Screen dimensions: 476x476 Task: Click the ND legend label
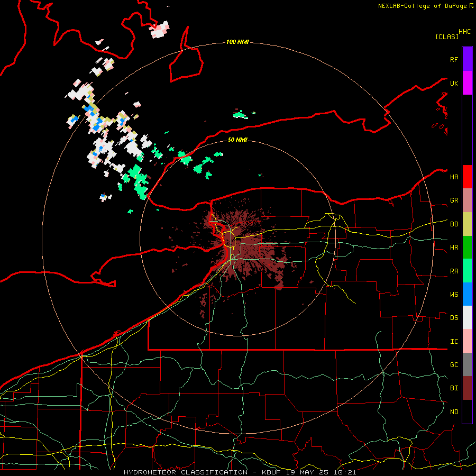point(454,412)
